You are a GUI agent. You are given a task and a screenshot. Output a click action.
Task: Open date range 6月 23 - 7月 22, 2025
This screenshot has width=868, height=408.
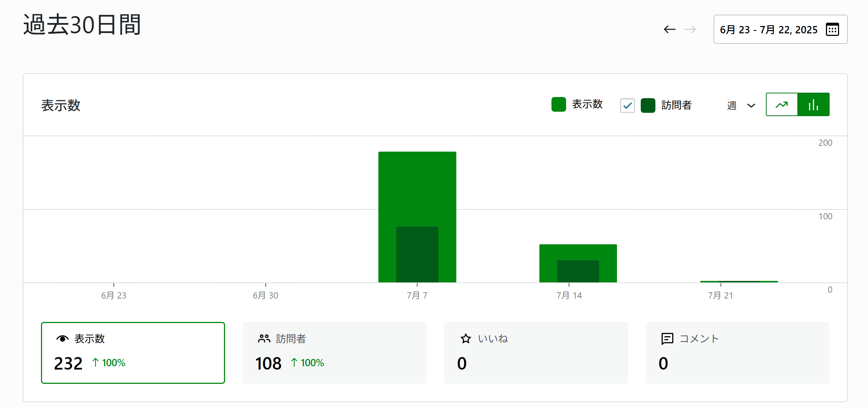tap(768, 30)
